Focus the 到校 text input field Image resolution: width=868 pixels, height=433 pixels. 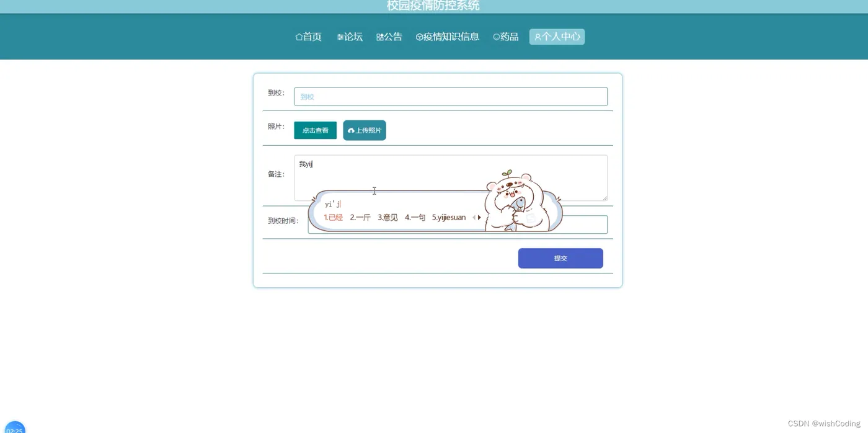click(451, 97)
